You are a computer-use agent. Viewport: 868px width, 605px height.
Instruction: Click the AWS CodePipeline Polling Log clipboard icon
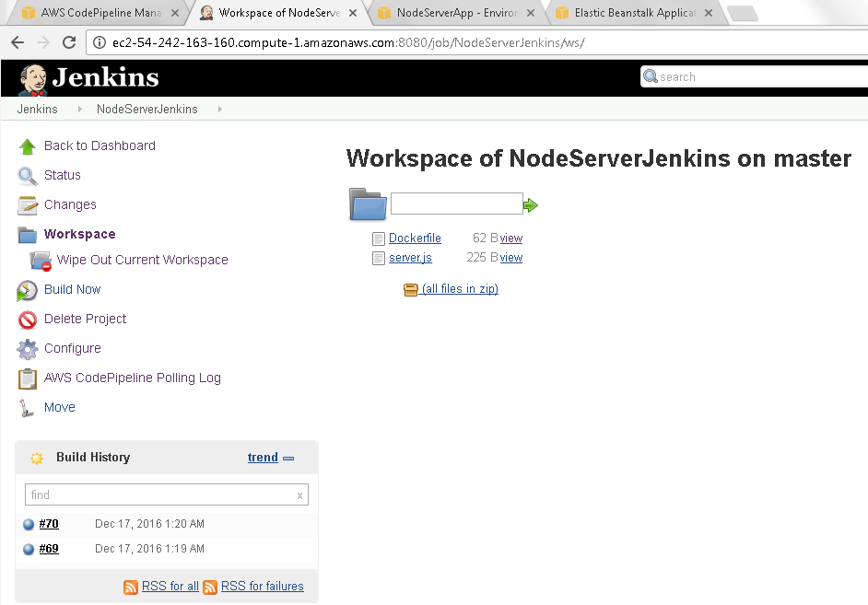pos(27,378)
